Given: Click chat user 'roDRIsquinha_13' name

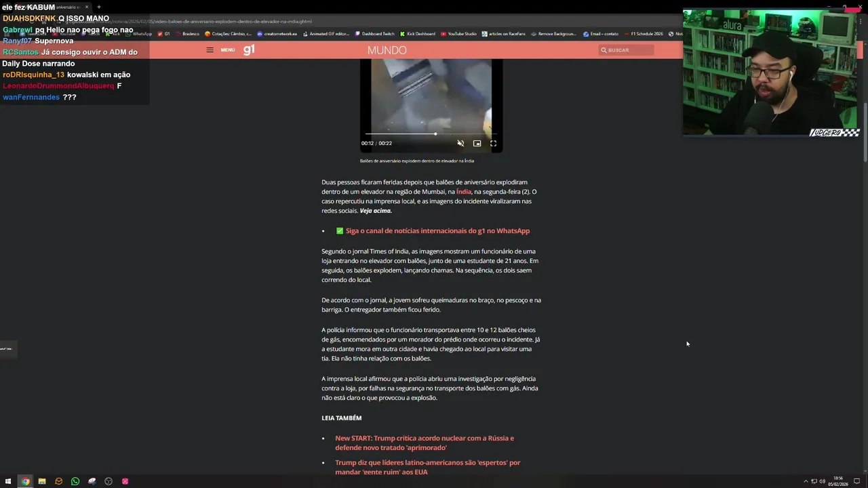Looking at the screenshot, I should 33,75.
